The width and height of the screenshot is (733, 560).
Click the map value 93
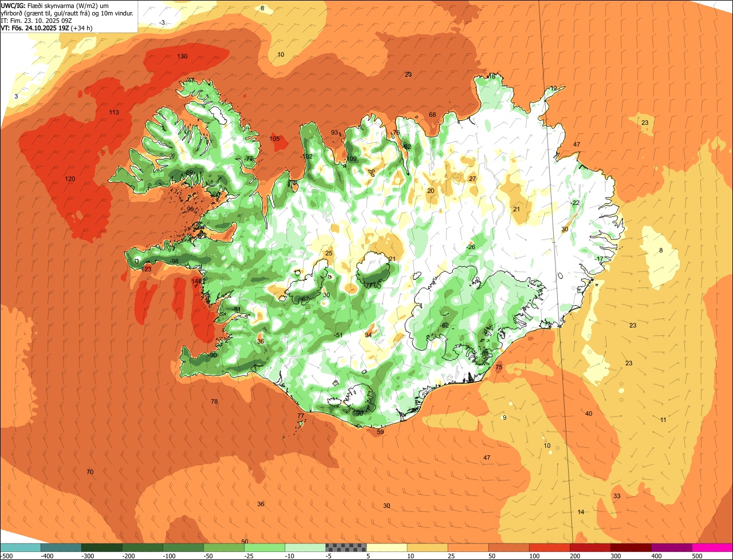[x=334, y=132]
